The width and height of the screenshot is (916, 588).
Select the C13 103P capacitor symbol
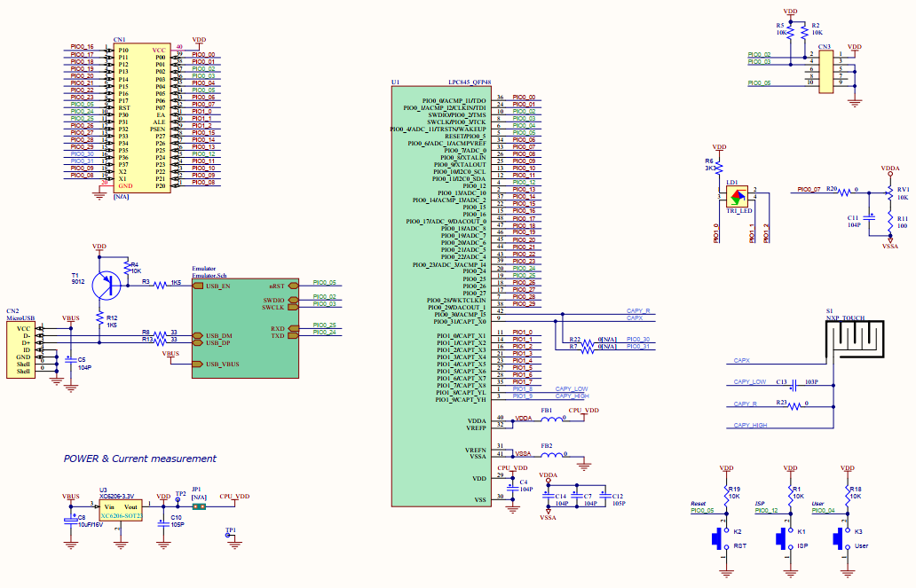point(794,386)
